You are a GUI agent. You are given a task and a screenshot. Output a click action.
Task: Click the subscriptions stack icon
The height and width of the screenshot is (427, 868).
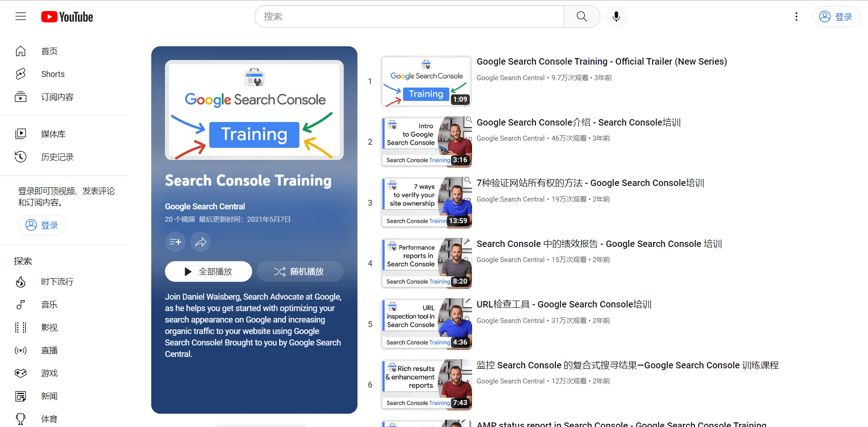[x=21, y=97]
